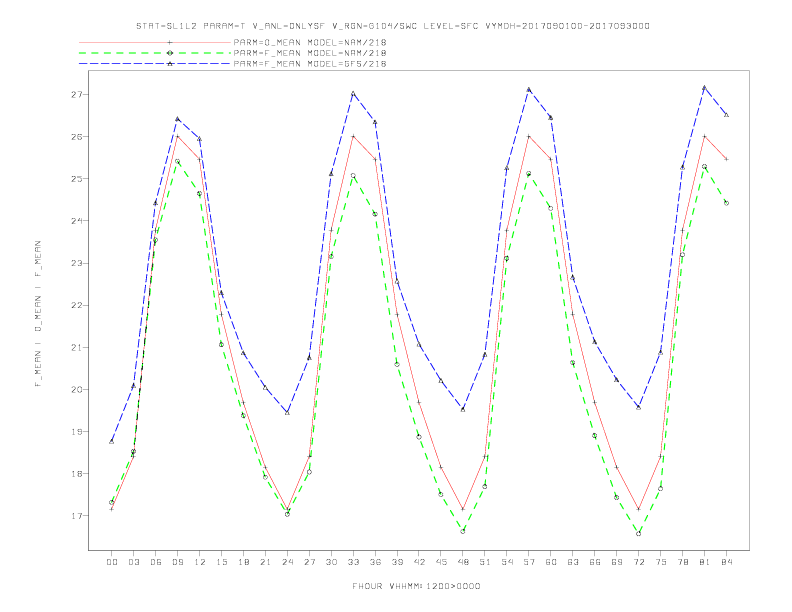This screenshot has height=612, width=792.
Task: Click y-axis tick value 26
Action: 77,136
